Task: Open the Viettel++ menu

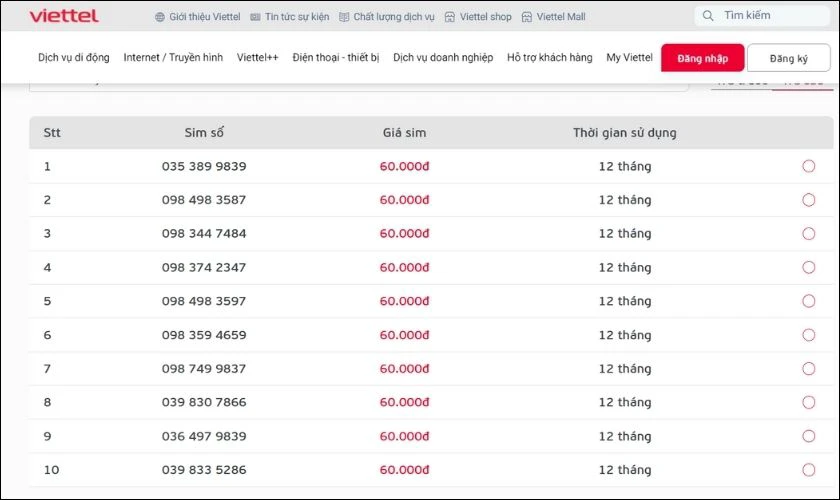Action: [258, 57]
